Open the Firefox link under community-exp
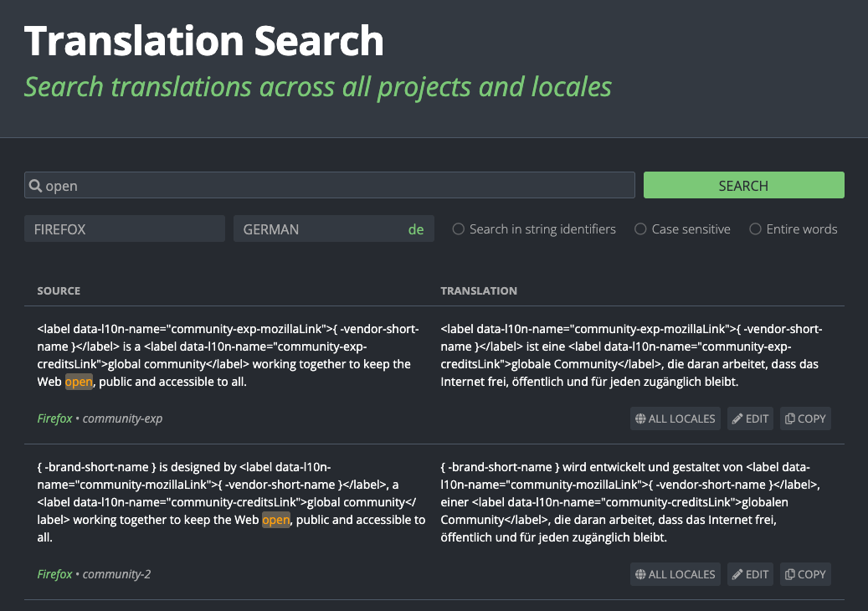The image size is (868, 611). coord(54,418)
